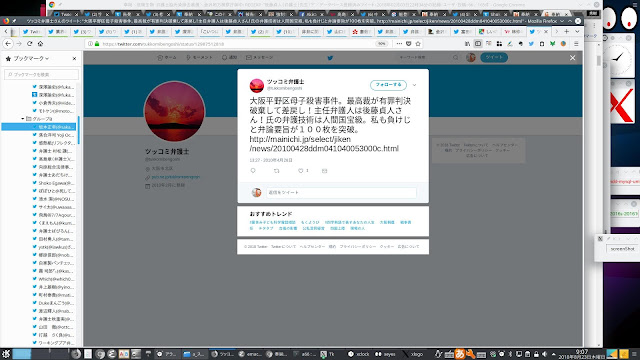The image size is (640, 360).
Task: Open the メッセージ messages nav item
Action: [x=260, y=58]
